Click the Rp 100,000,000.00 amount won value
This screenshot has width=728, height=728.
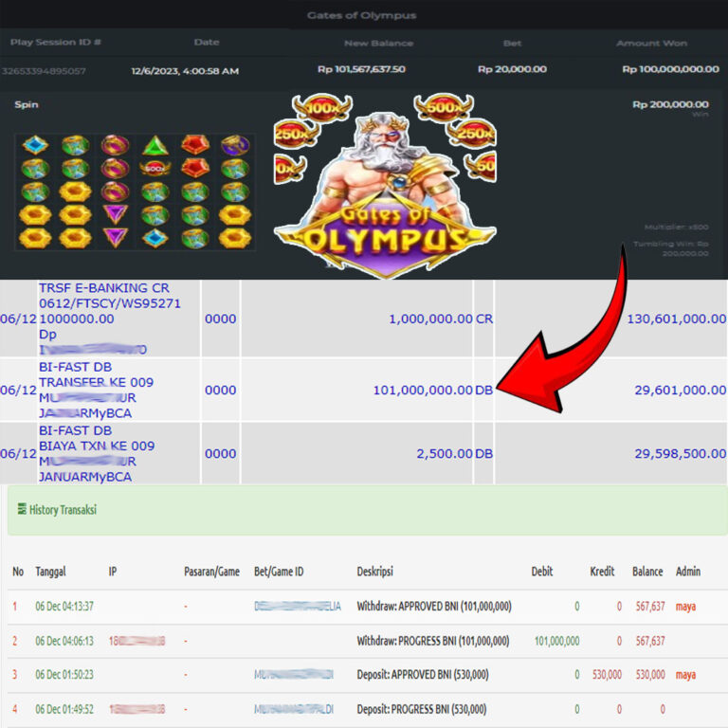tap(670, 69)
